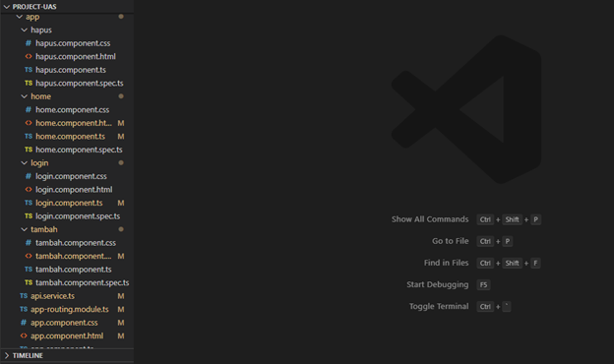The image size is (614, 364).
Task: Open api.service.ts file
Action: pyautogui.click(x=53, y=296)
